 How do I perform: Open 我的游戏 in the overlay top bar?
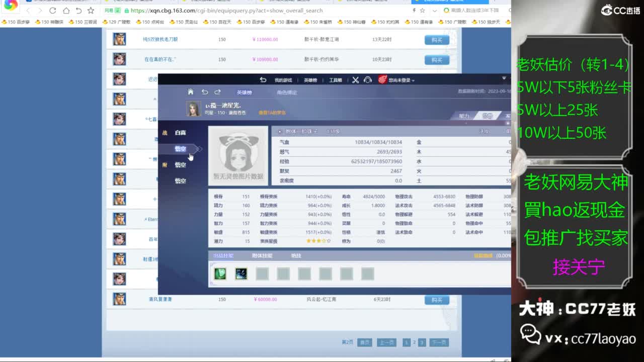283,80
